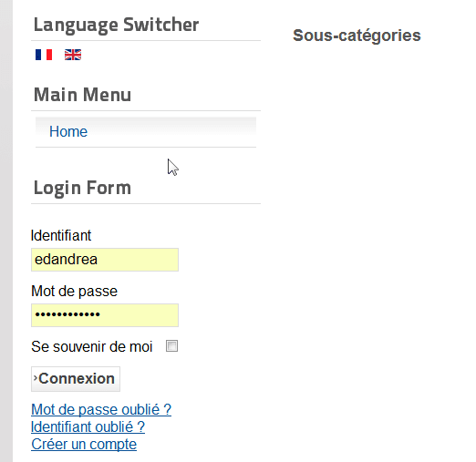The height and width of the screenshot is (462, 476).
Task: Click the Se souvenir de moi label
Action: (x=92, y=346)
